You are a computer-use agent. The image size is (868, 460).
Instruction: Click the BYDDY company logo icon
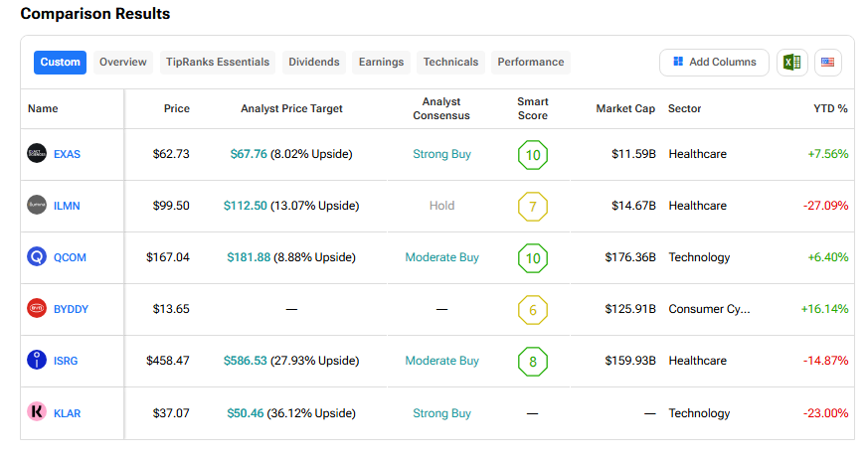[x=37, y=309]
